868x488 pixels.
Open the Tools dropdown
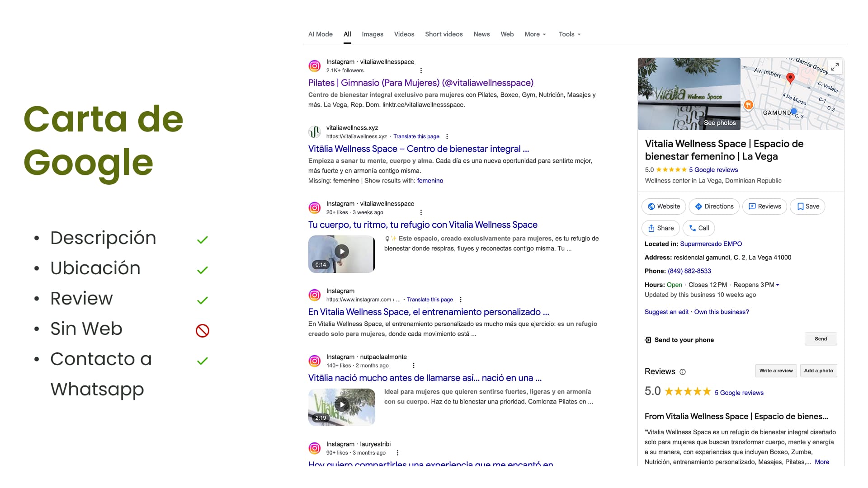(x=570, y=34)
